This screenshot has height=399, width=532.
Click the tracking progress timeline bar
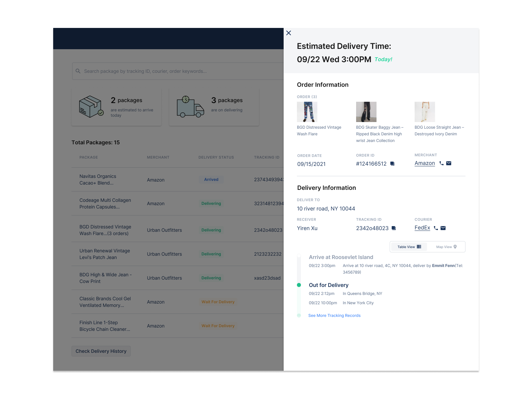click(x=299, y=286)
